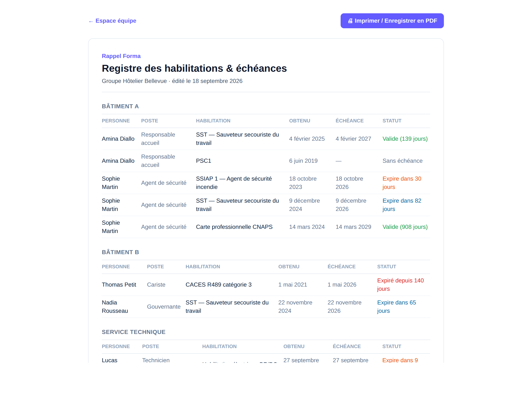Click the PSC1 habilitation cell

[x=203, y=161]
